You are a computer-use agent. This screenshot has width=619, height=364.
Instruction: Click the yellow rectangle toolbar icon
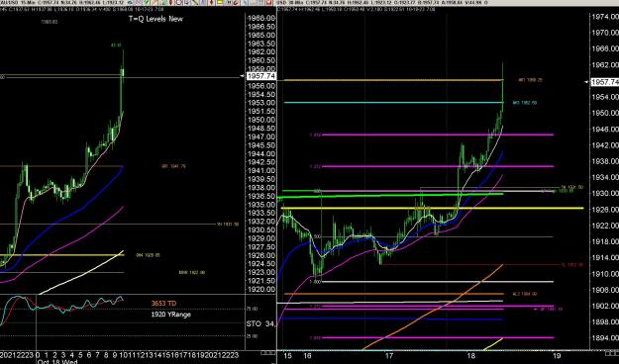coord(220,2)
